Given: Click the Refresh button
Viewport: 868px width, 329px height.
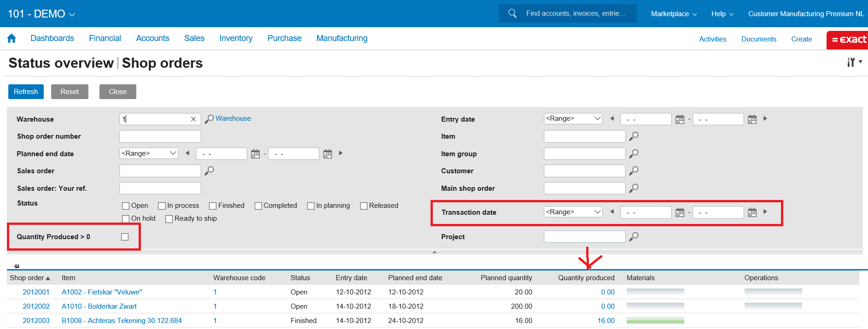Looking at the screenshot, I should click(x=26, y=92).
